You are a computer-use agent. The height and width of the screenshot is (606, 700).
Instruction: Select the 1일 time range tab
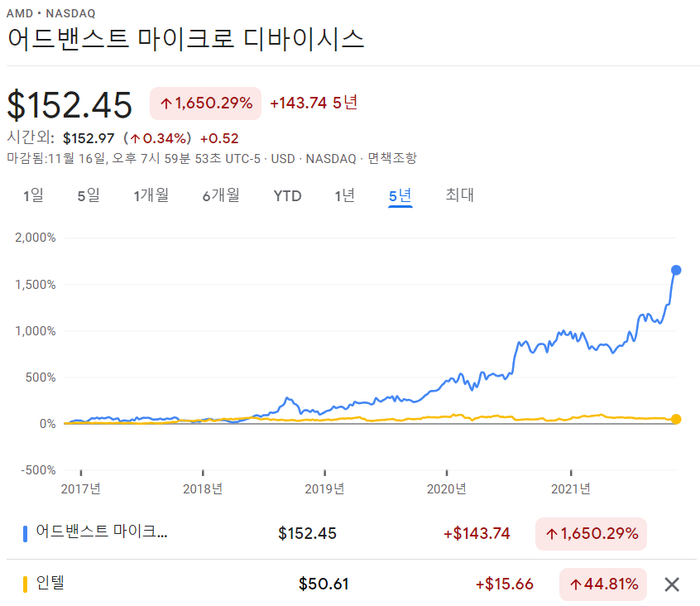(34, 195)
